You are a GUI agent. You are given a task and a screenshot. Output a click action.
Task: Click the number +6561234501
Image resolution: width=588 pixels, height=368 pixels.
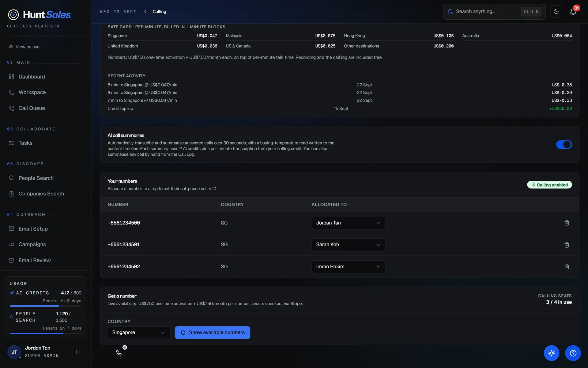coord(124,245)
